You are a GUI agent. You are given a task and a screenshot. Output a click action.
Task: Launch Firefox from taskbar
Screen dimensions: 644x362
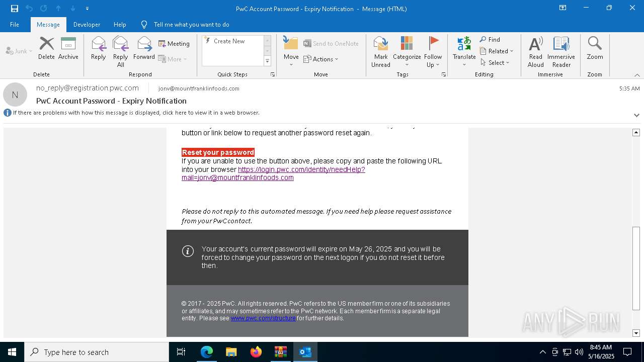click(256, 352)
